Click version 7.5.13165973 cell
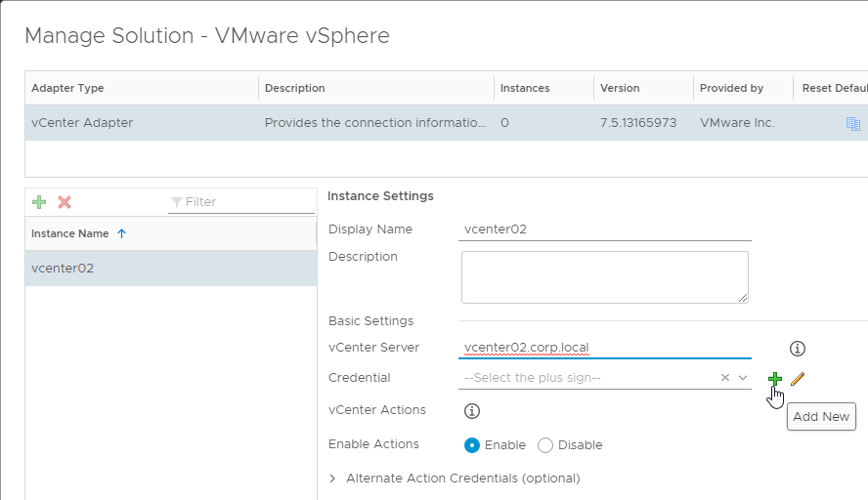This screenshot has height=500, width=868. point(638,123)
